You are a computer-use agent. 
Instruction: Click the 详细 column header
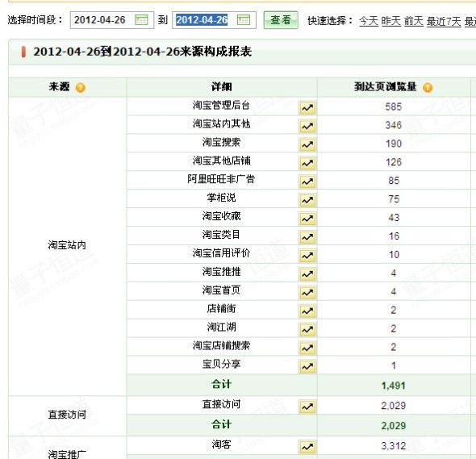[x=222, y=87]
